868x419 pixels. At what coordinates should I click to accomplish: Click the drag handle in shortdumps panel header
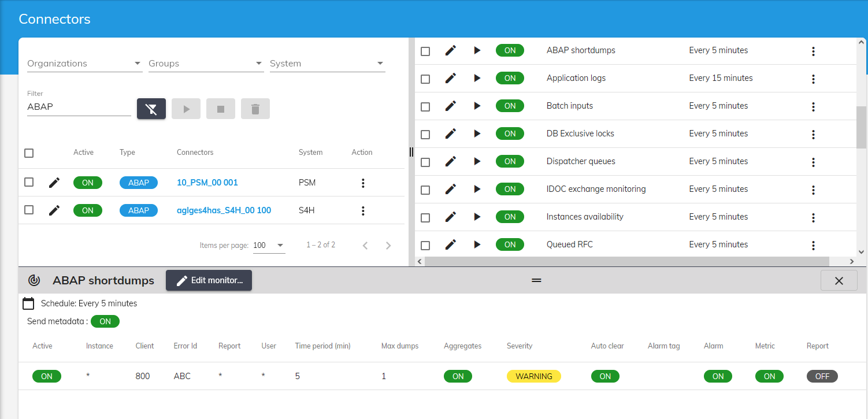click(x=536, y=280)
